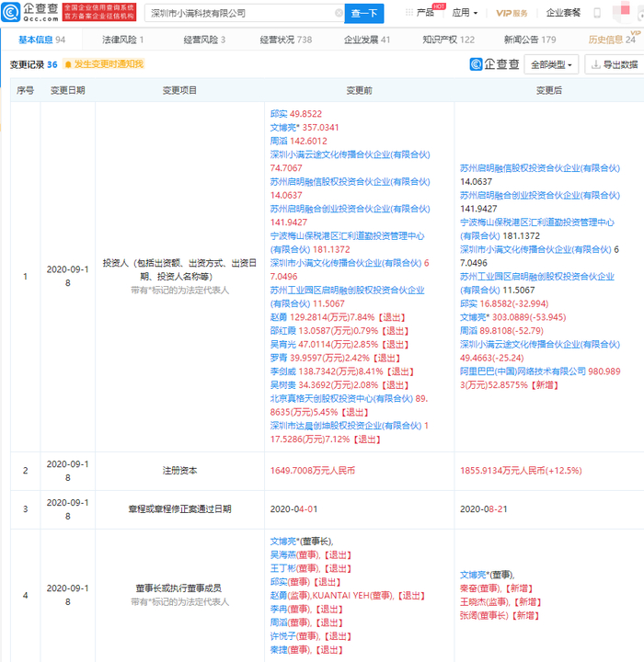Screen dimensions: 644x662
Task: Click the 章程或章程修正案通过日期 change item cell
Action: [179, 509]
